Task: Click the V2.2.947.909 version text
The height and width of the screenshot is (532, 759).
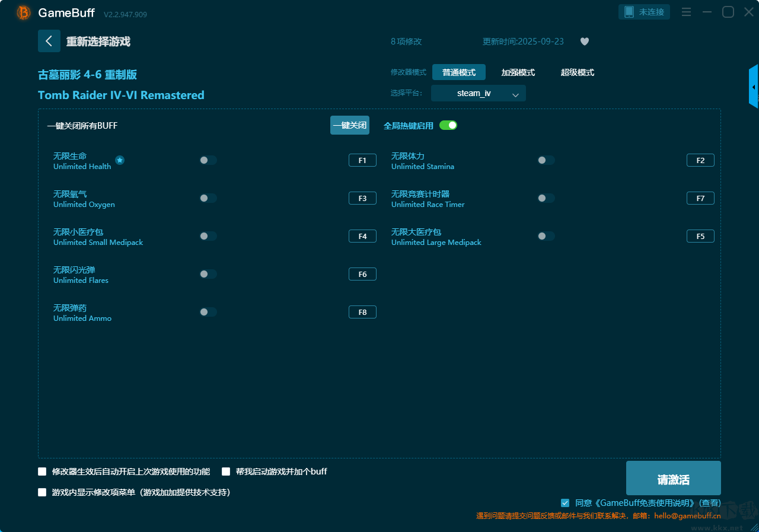Action: click(125, 14)
